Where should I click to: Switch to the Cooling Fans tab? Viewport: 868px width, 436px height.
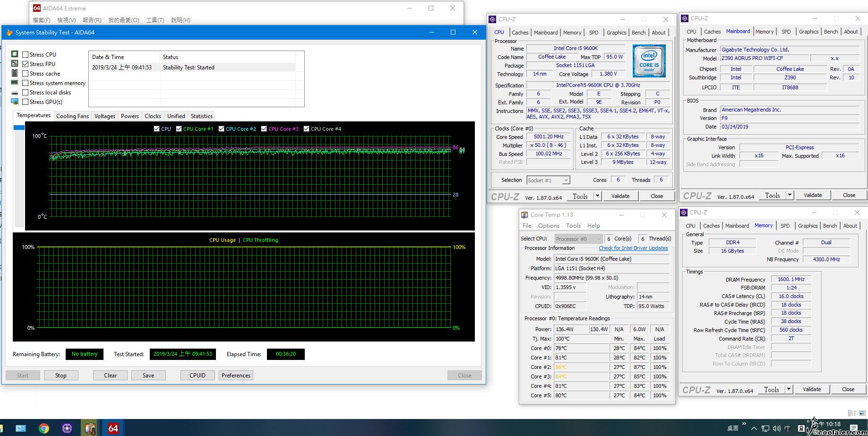72,116
